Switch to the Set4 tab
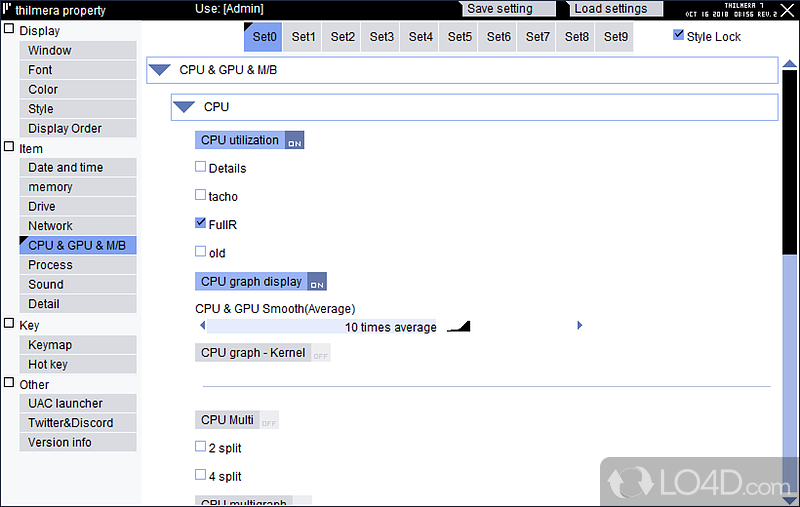The height and width of the screenshot is (507, 800). coord(419,37)
